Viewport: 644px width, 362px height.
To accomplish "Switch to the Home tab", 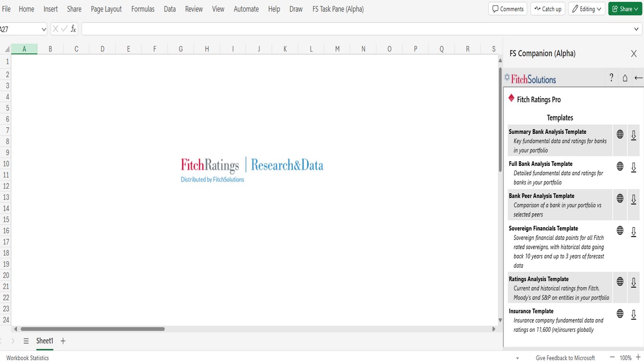I will pos(26,9).
